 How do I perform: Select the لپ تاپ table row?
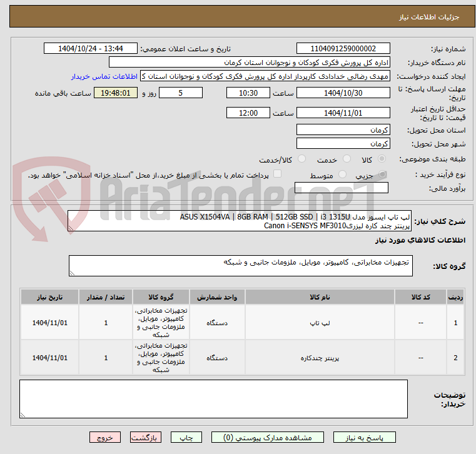tap(242, 323)
